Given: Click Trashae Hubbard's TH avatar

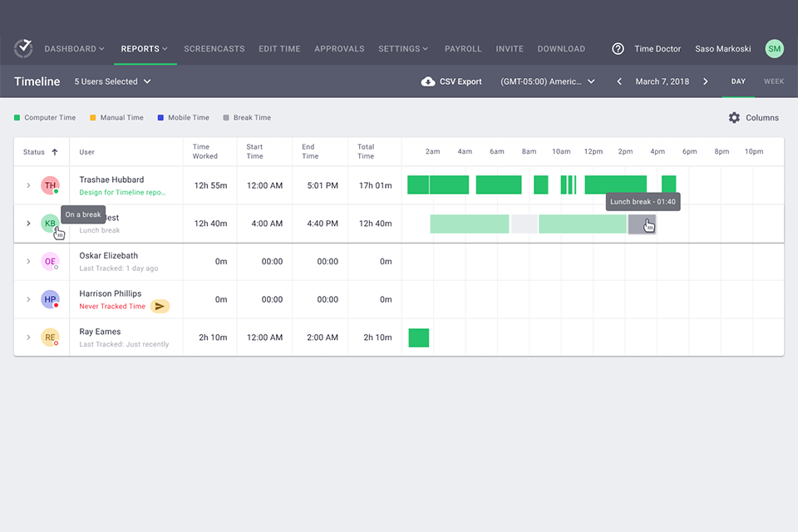Looking at the screenshot, I should pos(50,185).
